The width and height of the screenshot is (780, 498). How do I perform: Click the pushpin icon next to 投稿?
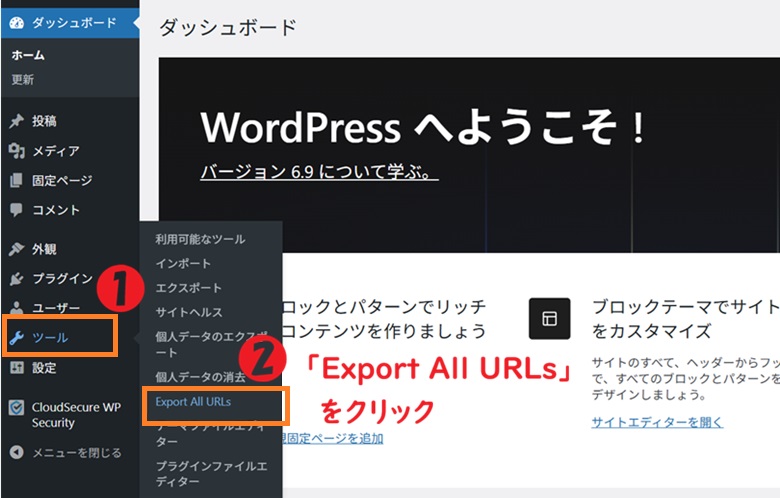point(16,120)
